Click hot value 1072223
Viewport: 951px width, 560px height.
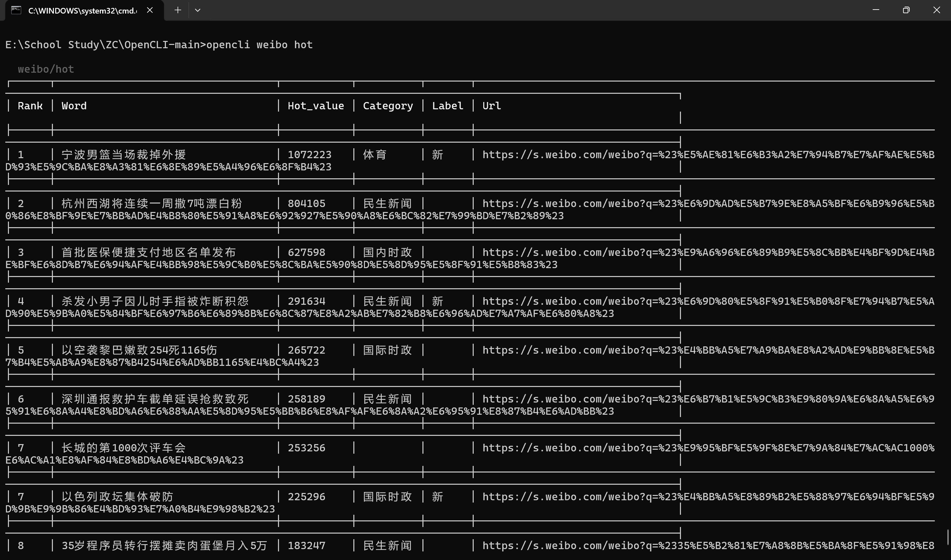(309, 155)
